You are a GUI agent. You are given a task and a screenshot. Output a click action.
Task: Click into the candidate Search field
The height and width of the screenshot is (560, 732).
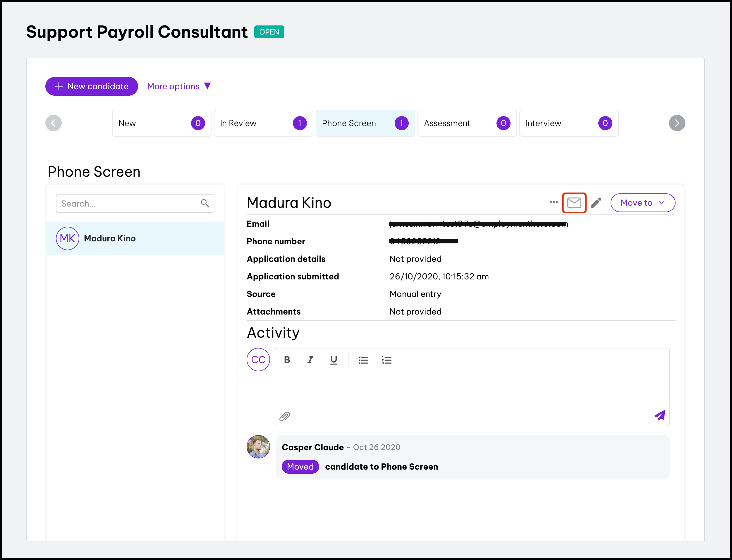coord(128,204)
